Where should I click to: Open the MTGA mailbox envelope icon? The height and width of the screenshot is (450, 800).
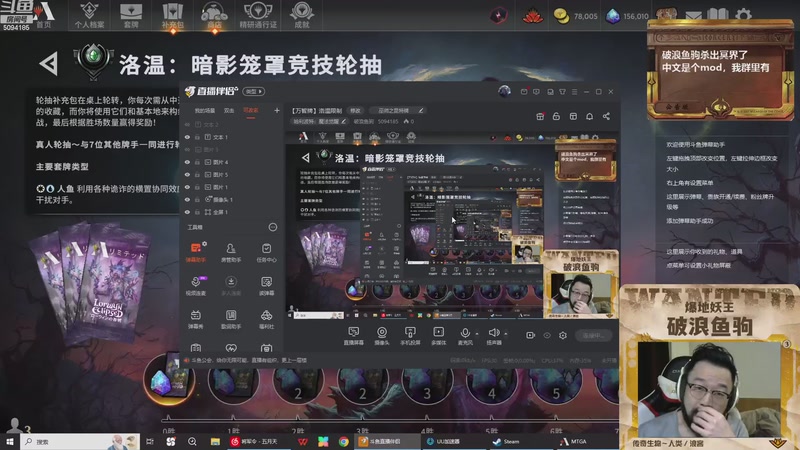point(693,15)
